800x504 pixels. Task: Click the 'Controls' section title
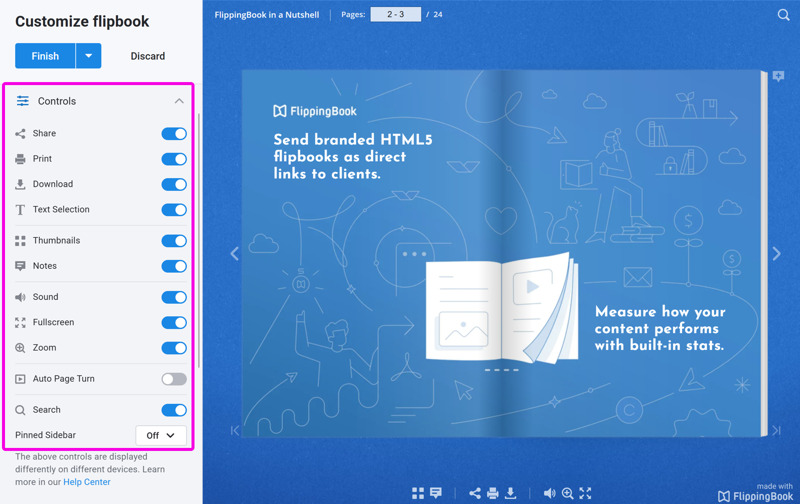click(57, 101)
